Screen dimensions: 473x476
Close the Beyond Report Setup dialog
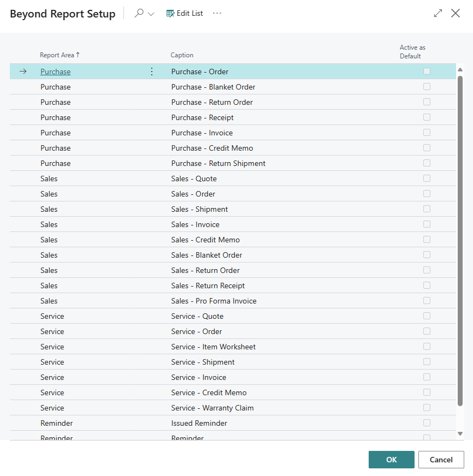pos(456,14)
